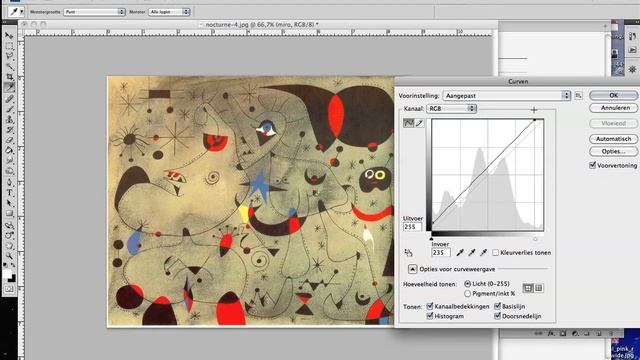Image resolution: width=640 pixels, height=360 pixels.
Task: Click OK in Curven dialog
Action: [x=613, y=95]
